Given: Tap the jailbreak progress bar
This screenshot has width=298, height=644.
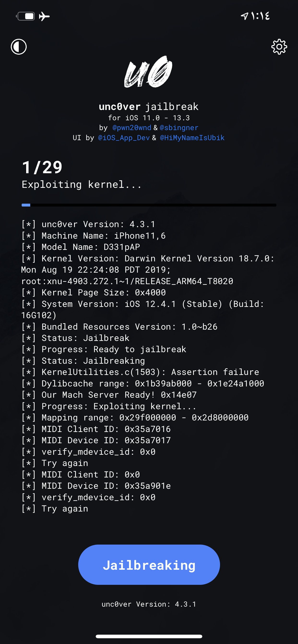Looking at the screenshot, I should (x=149, y=205).
